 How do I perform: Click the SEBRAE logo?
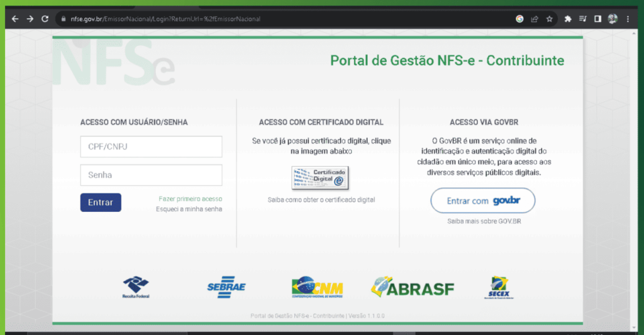pos(226,287)
